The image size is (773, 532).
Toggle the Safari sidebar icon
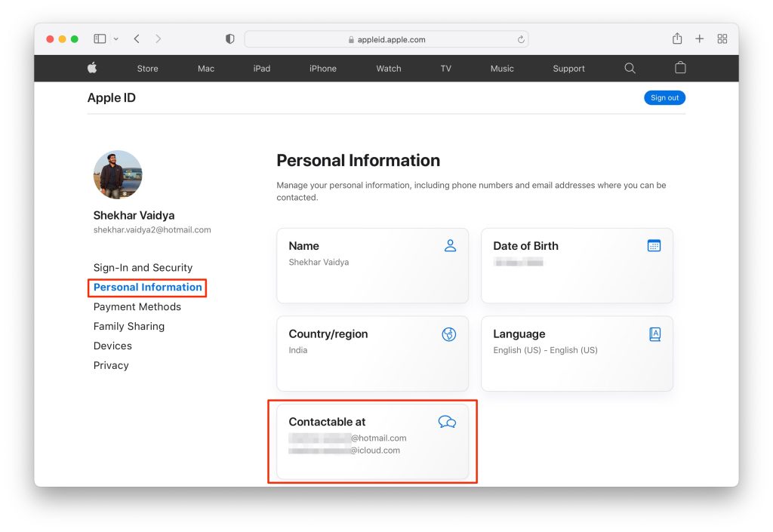tap(100, 39)
